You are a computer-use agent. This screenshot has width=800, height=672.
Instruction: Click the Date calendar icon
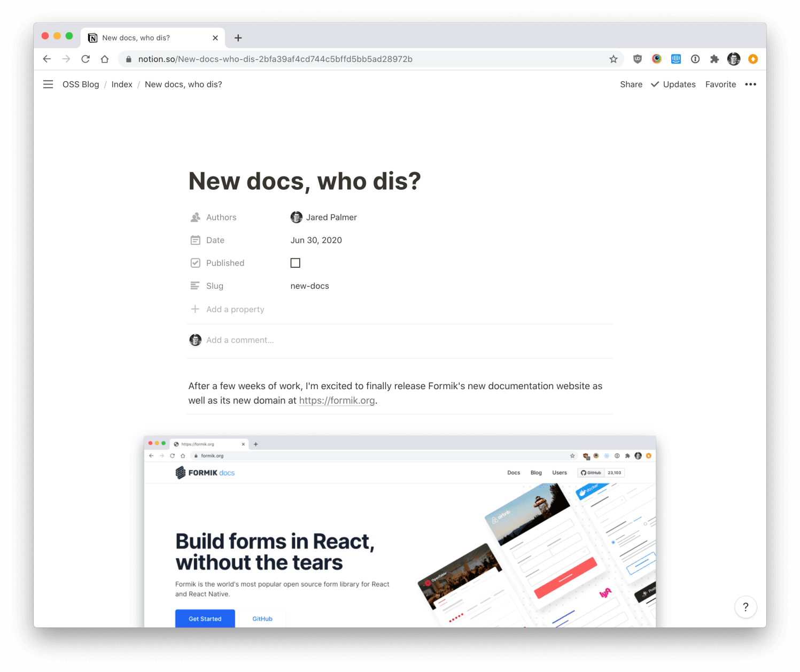pyautogui.click(x=196, y=240)
